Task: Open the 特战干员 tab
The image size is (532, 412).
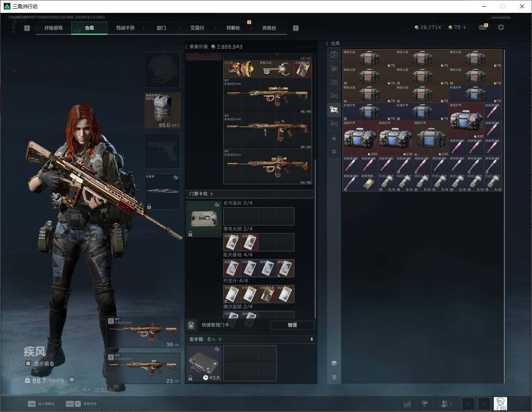Action: pos(125,28)
